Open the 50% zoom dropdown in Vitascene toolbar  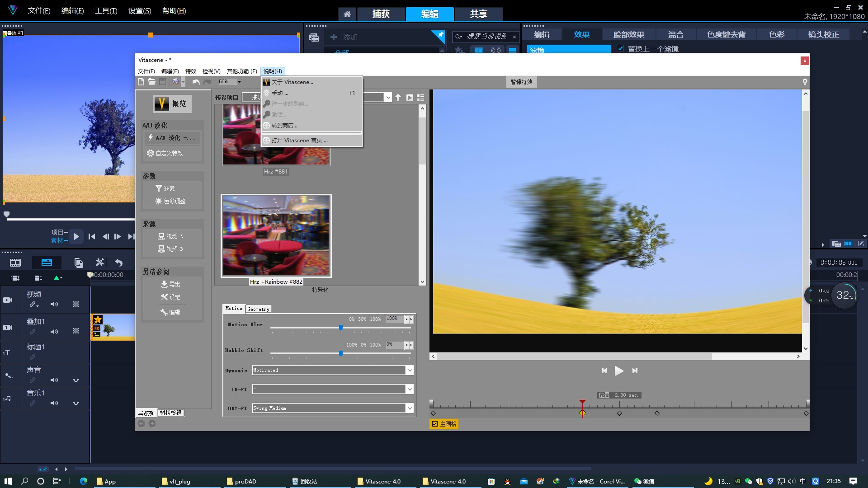(239, 82)
